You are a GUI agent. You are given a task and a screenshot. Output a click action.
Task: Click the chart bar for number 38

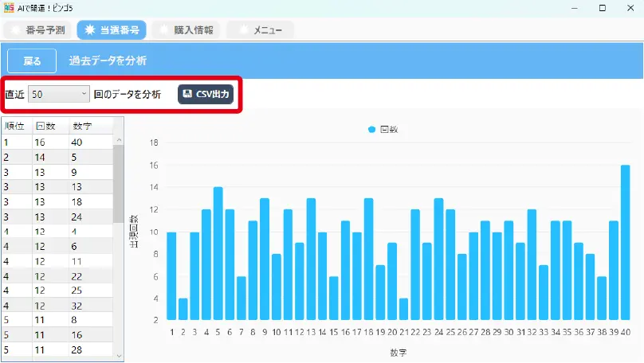(602, 299)
